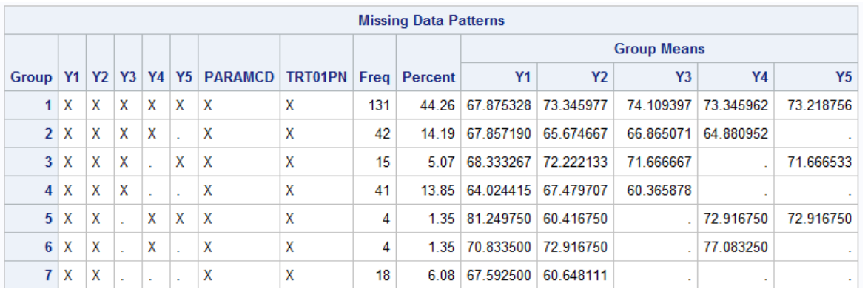The width and height of the screenshot is (868, 295).
Task: Click the Y5 header under Group Means
Action: (844, 78)
